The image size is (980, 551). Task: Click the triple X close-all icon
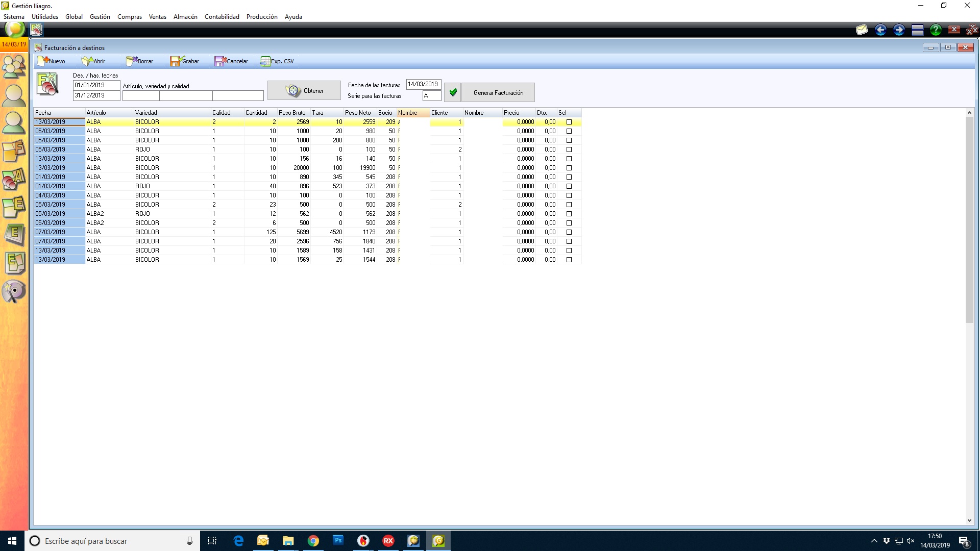pyautogui.click(x=972, y=30)
